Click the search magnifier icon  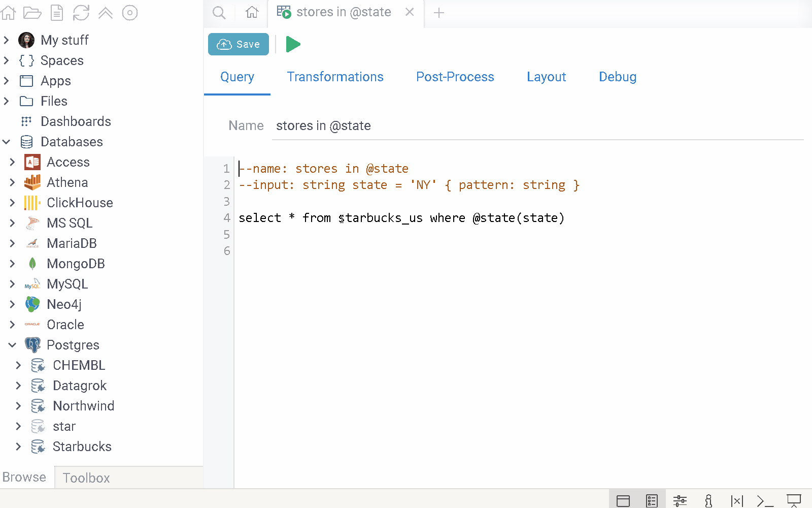point(219,13)
